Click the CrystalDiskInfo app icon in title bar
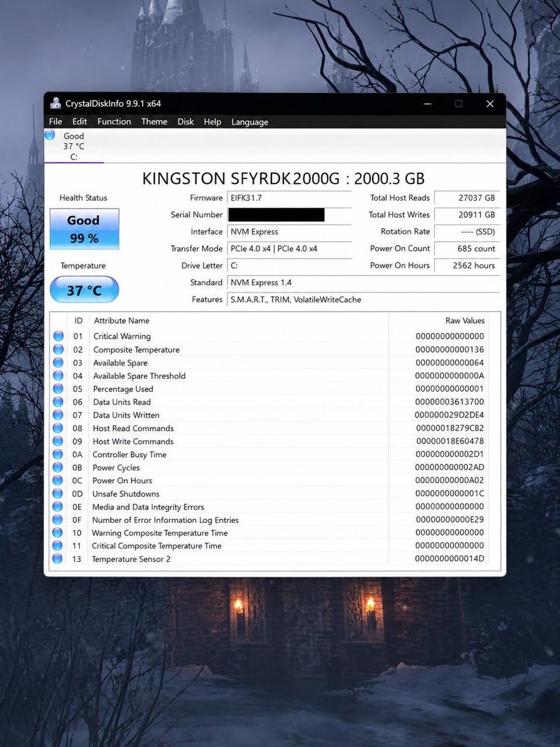The image size is (560, 747). pyautogui.click(x=55, y=103)
